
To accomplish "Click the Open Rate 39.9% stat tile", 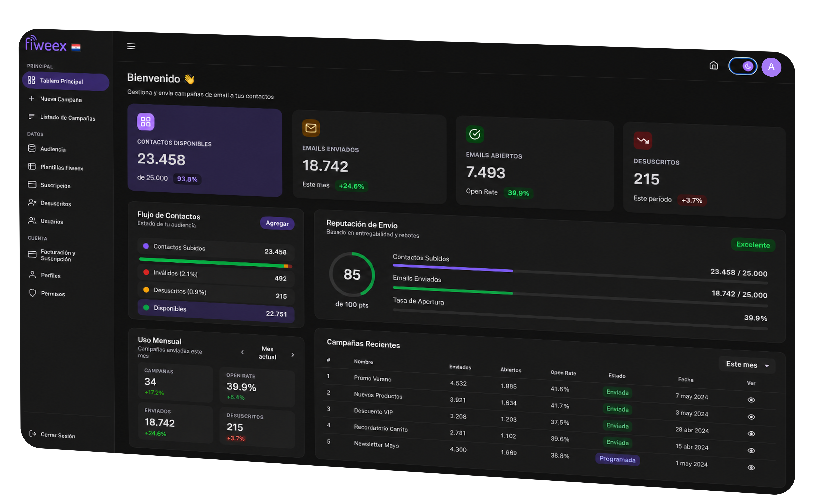I will [x=257, y=387].
